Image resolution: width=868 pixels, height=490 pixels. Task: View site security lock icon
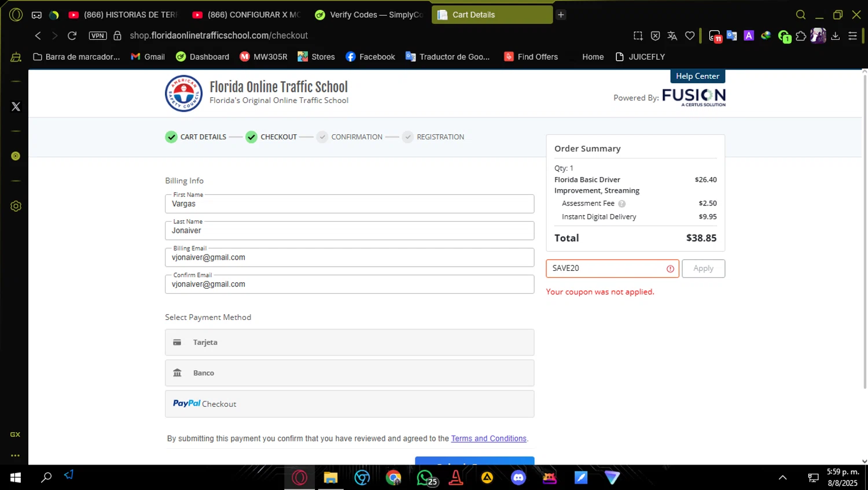click(x=117, y=36)
